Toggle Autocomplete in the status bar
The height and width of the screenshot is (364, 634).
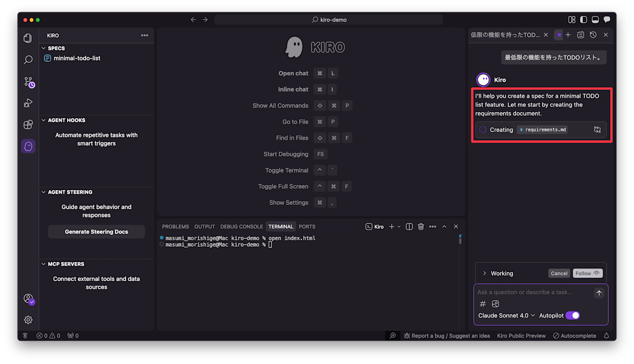tap(574, 335)
